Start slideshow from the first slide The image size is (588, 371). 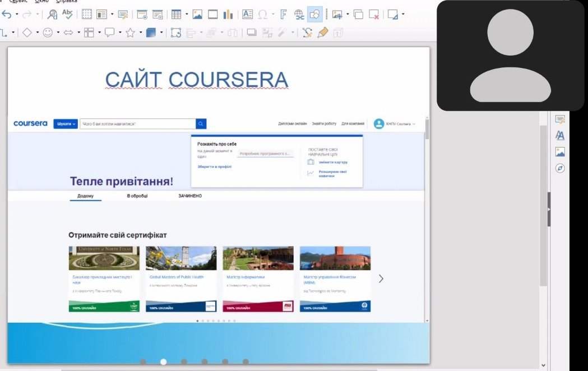[x=142, y=15]
